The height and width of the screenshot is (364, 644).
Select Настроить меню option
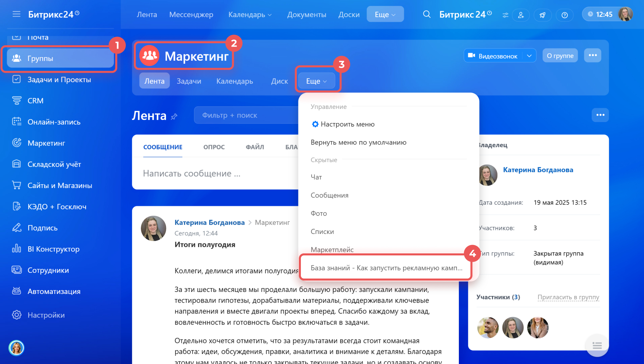(347, 124)
